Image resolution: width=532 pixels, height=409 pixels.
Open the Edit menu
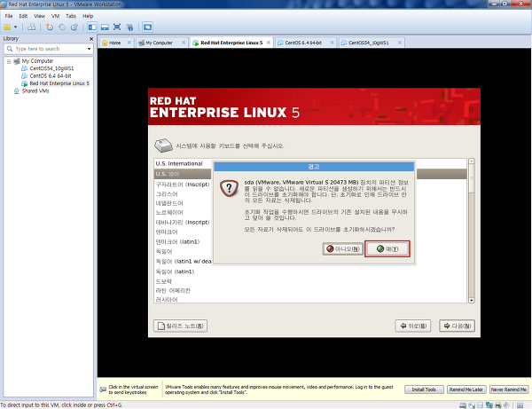(23, 16)
